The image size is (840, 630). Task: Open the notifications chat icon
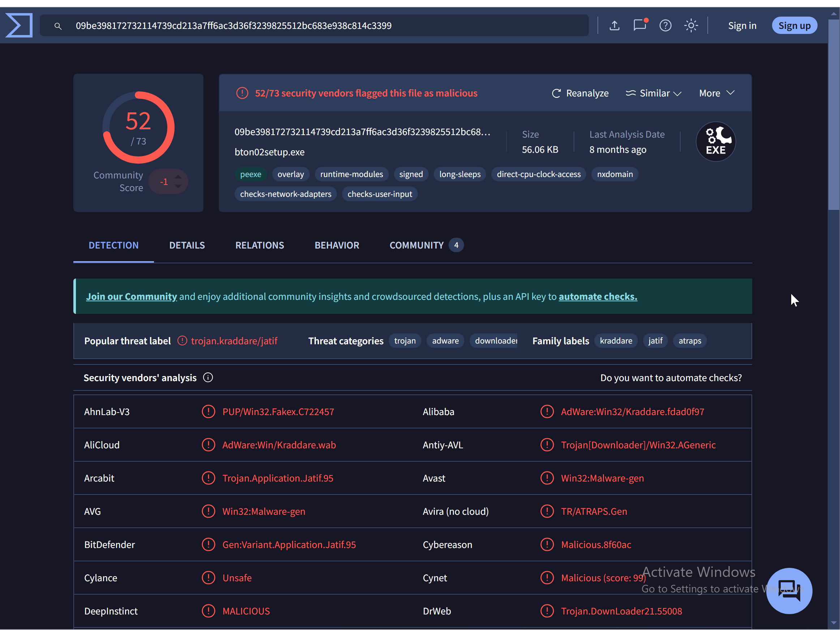(640, 25)
